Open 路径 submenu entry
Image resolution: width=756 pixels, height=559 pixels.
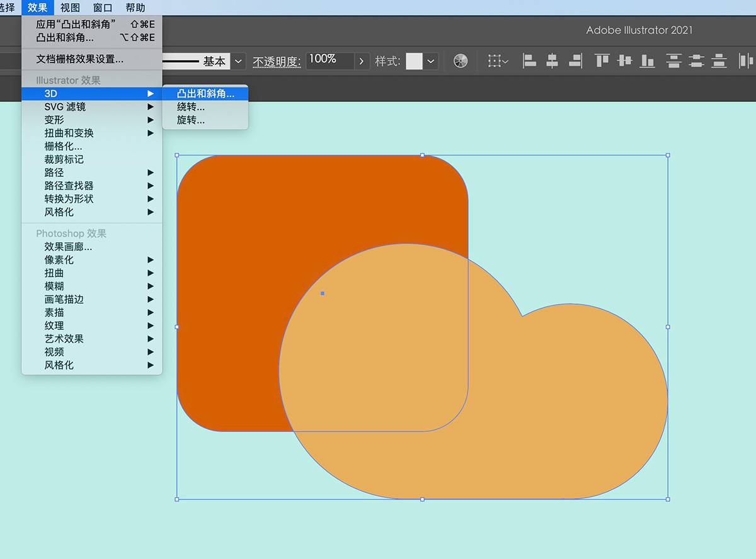92,172
